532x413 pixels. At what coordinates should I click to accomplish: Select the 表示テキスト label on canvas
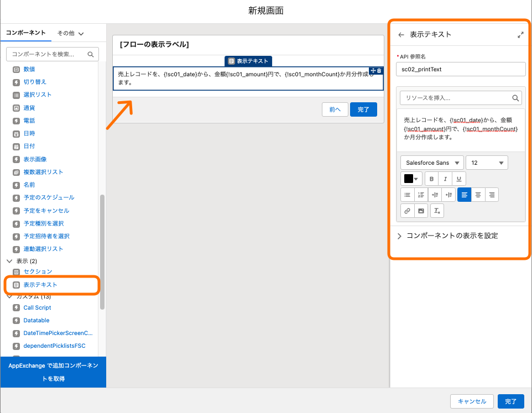pos(248,61)
